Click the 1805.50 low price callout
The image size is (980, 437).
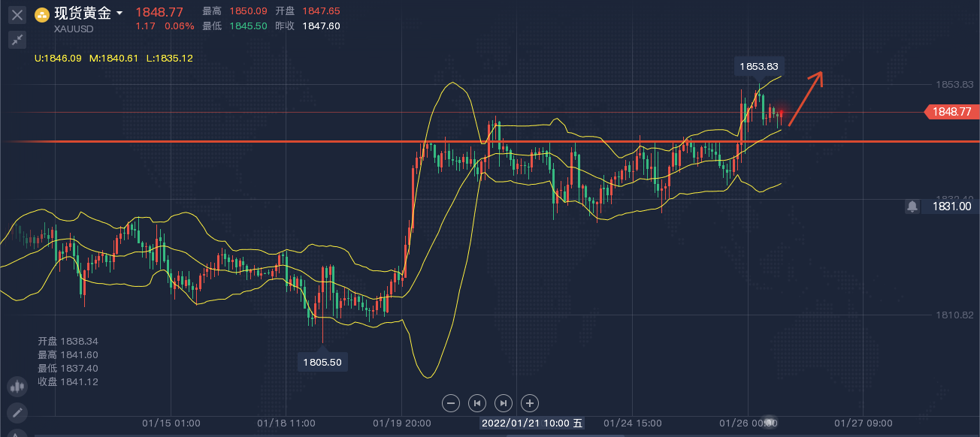point(322,362)
